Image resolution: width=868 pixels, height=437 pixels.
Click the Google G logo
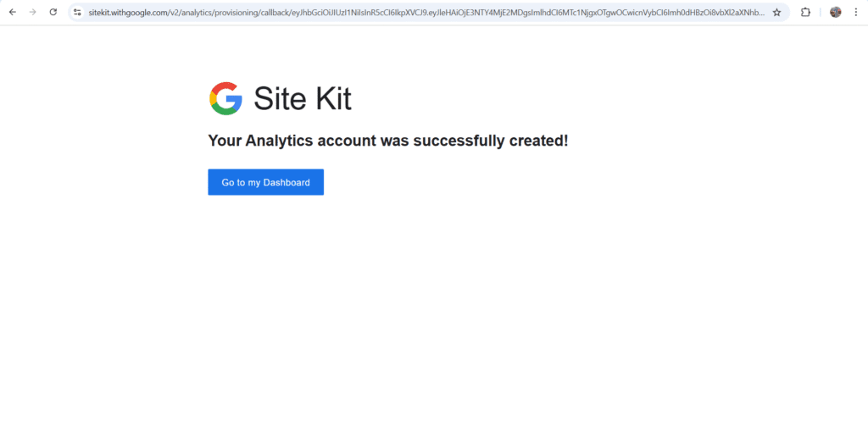click(x=225, y=98)
